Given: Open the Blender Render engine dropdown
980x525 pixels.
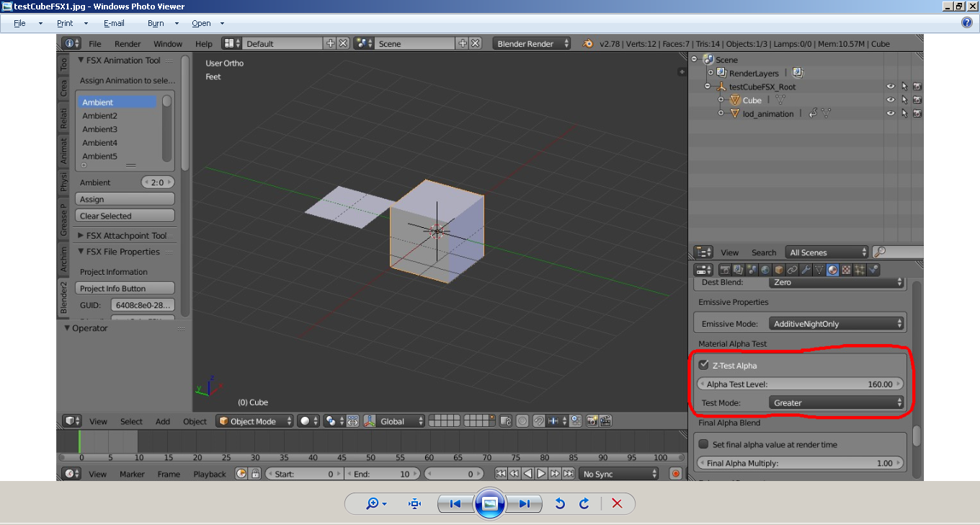Looking at the screenshot, I should (532, 43).
